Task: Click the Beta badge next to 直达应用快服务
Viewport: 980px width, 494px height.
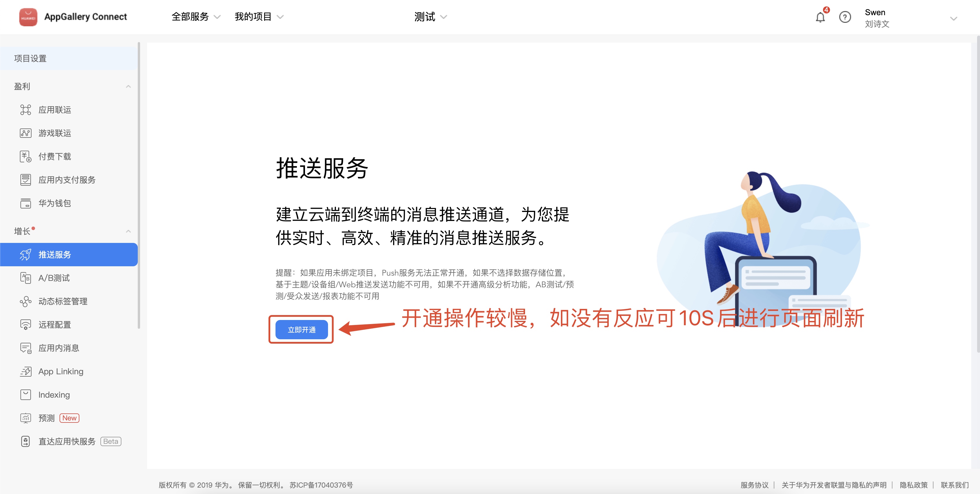Action: click(x=111, y=441)
